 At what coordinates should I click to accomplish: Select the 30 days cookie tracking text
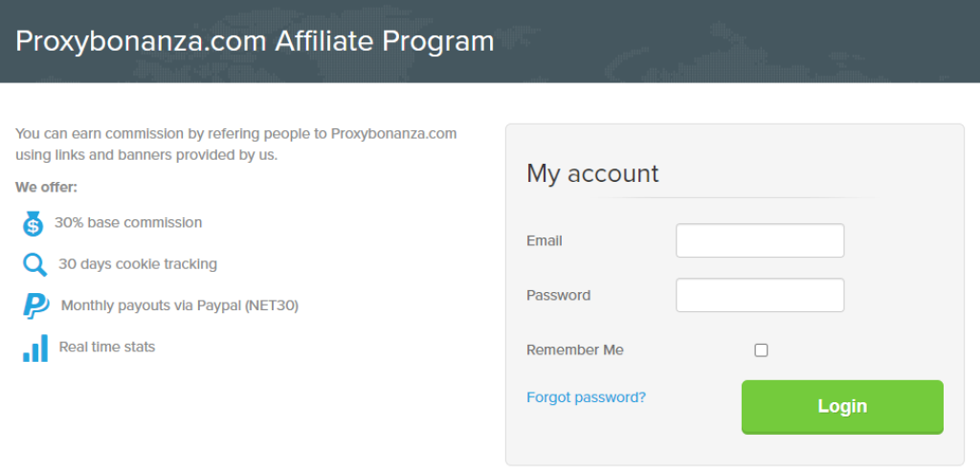[x=138, y=263]
